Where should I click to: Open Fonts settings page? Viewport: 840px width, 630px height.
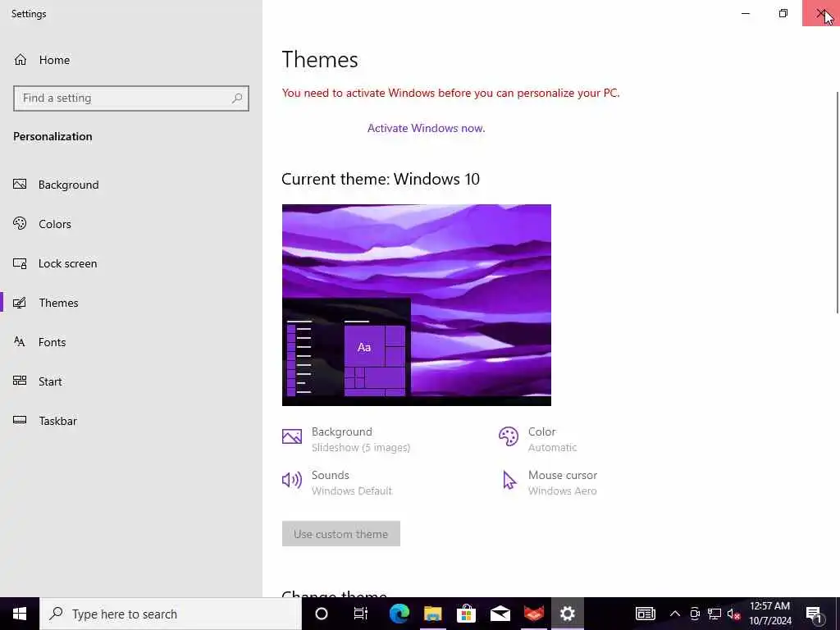point(39,342)
